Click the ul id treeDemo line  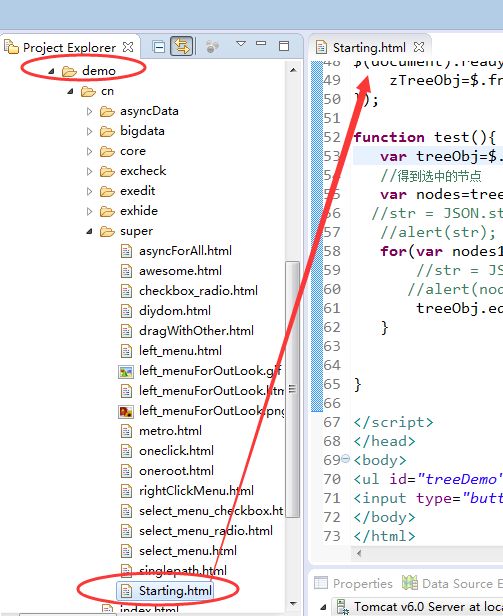428,480
